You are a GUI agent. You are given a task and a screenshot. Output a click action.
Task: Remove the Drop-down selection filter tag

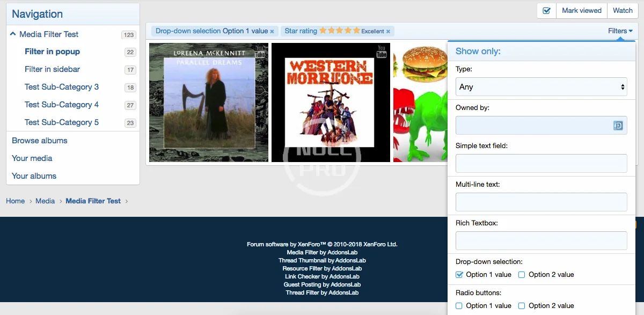pos(273,32)
